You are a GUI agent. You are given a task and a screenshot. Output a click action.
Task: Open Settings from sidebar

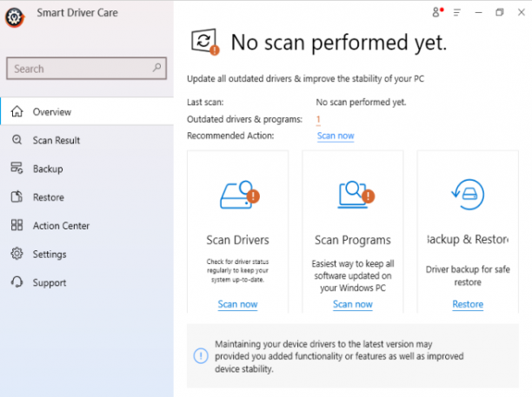tap(87, 254)
